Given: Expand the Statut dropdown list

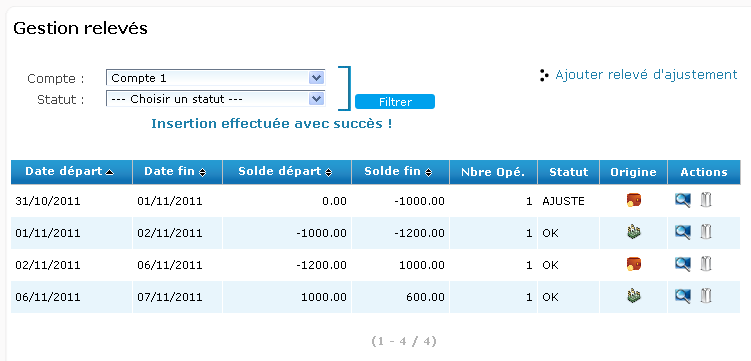Looking at the screenshot, I should [x=216, y=99].
